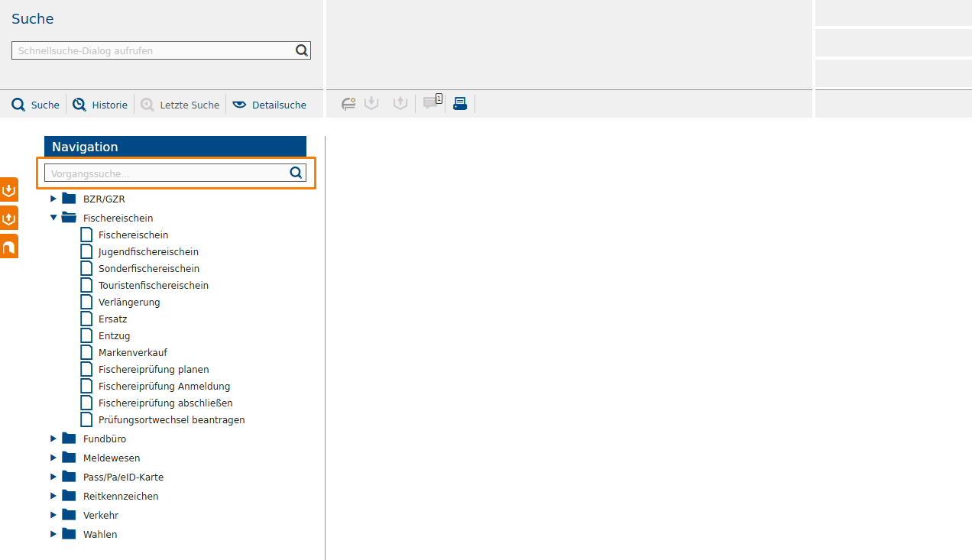Screen dimensions: 972x560
Task: Click the magnifier icon in Vorgangssuche
Action: [296, 173]
